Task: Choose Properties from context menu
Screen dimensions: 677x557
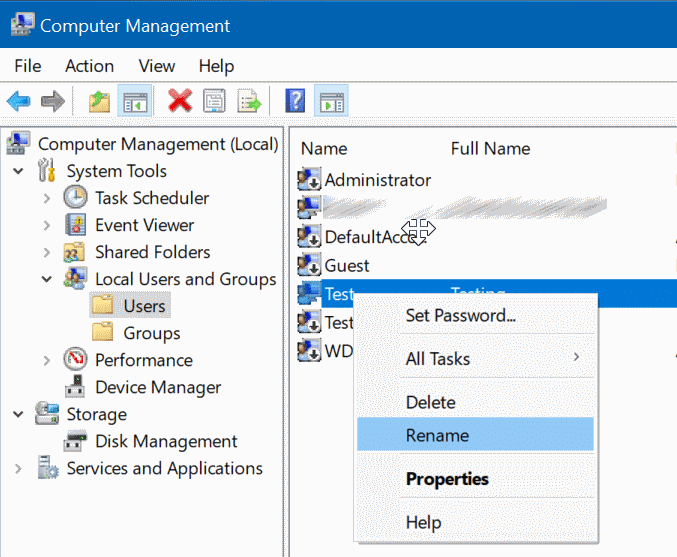Action: 475,479
